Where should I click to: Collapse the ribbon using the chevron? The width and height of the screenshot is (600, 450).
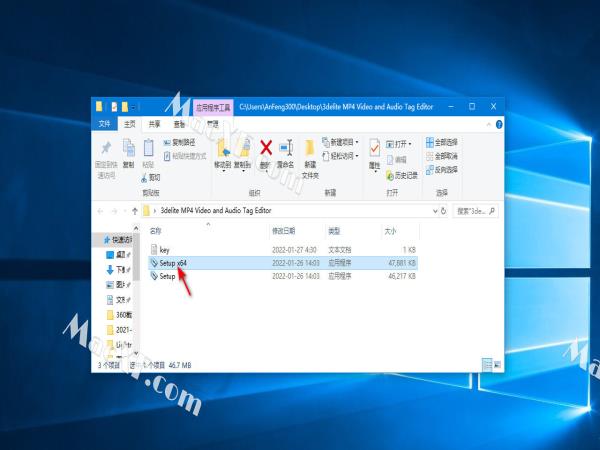coord(489,124)
